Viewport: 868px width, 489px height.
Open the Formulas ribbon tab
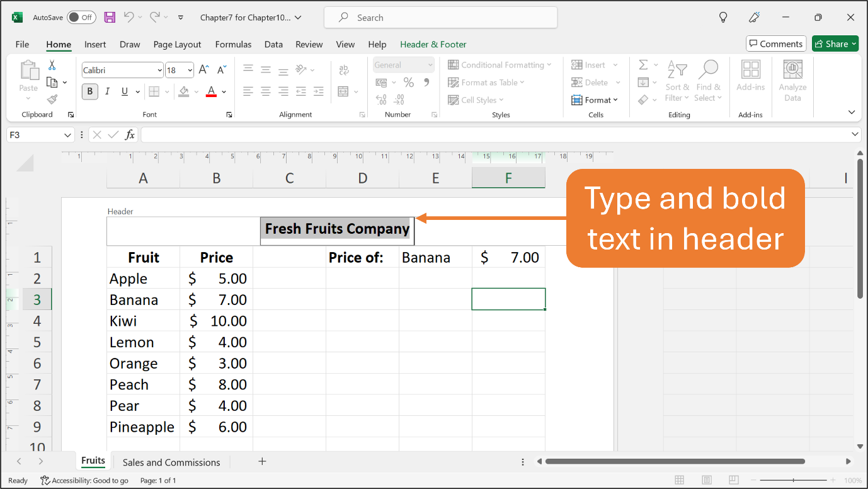click(233, 44)
